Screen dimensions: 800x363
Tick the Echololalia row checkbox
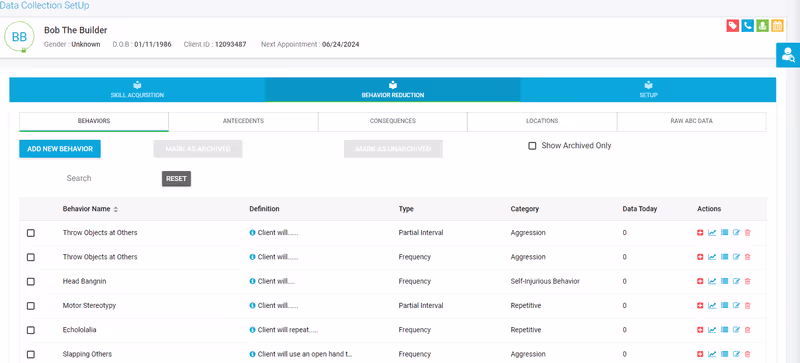click(31, 330)
